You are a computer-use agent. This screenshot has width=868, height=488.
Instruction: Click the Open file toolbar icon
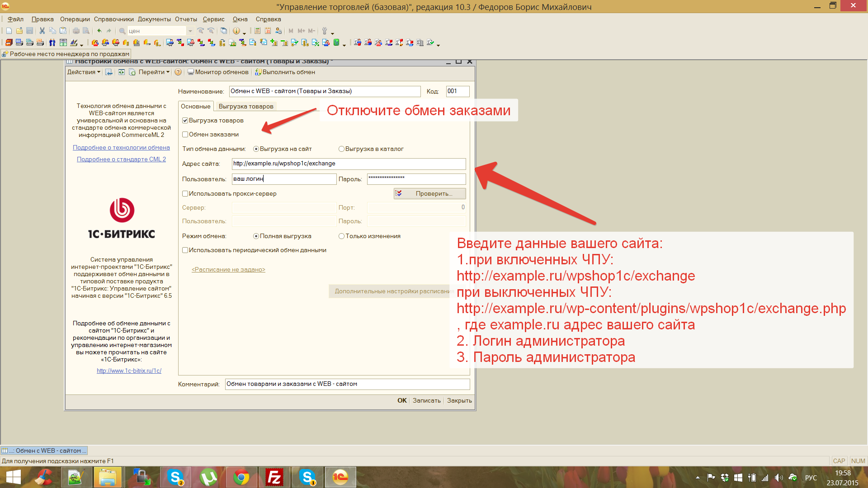(x=19, y=31)
